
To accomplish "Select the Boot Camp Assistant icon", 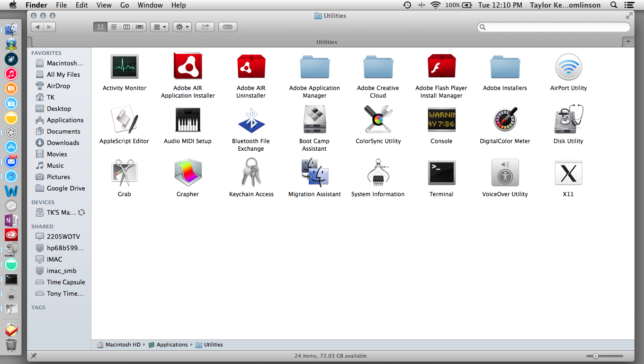I will (314, 120).
